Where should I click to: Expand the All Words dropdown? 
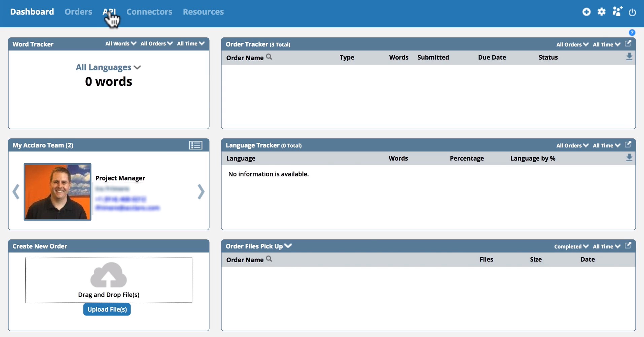[120, 44]
